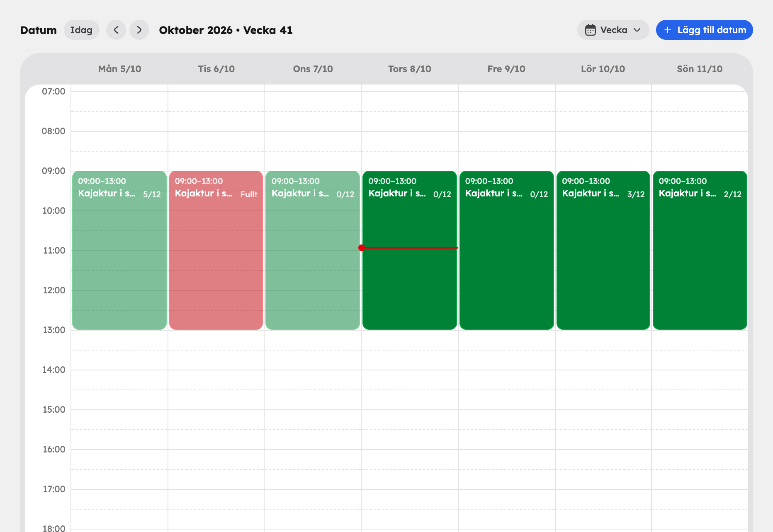Click the Fullt label on Tuesday's event
The height and width of the screenshot is (532, 773).
(249, 194)
